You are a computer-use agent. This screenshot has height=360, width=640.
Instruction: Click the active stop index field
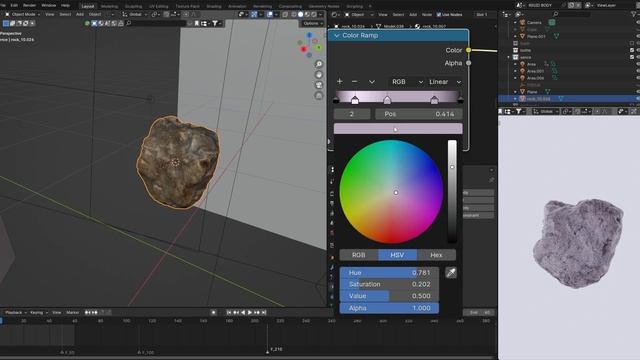[x=352, y=114]
